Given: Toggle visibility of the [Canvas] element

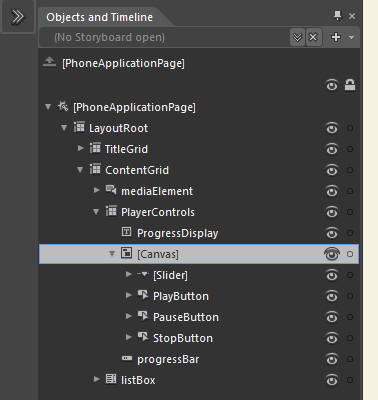Looking at the screenshot, I should tap(332, 254).
